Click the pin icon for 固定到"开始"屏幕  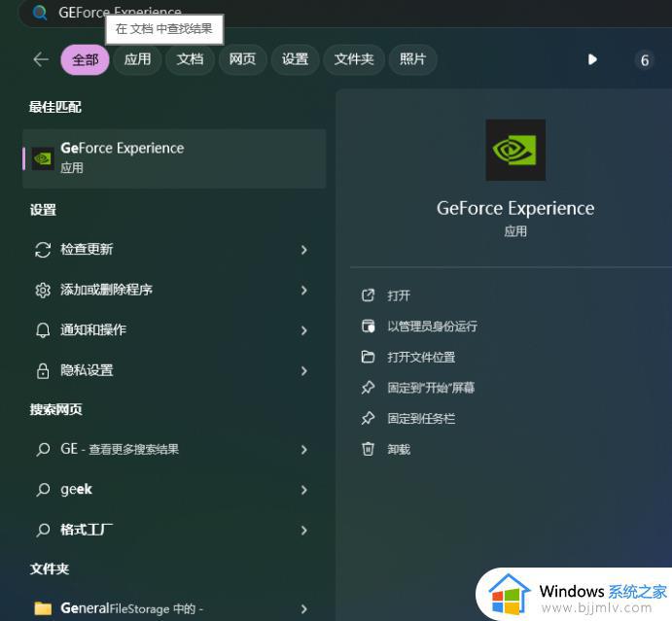[x=369, y=388]
